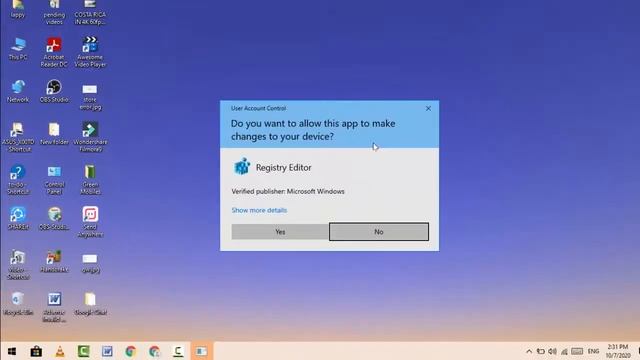Open the Windows Start menu
640x360 pixels.
(x=12, y=351)
